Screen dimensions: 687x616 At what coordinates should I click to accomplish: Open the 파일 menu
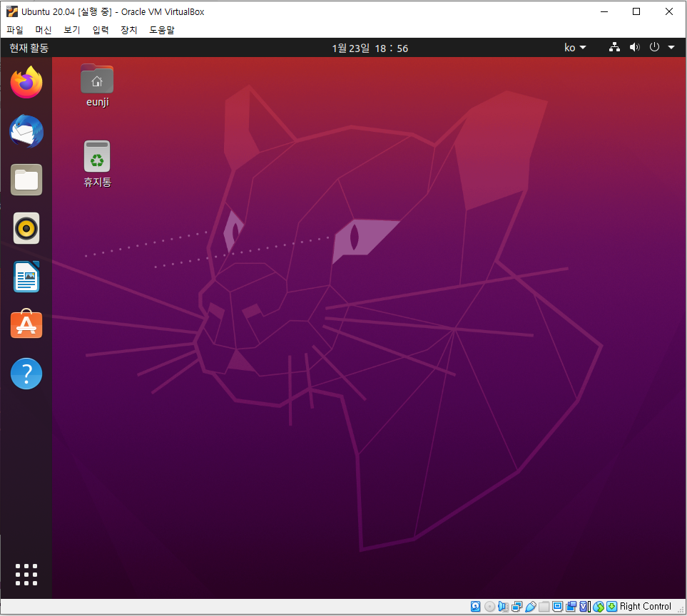point(14,30)
